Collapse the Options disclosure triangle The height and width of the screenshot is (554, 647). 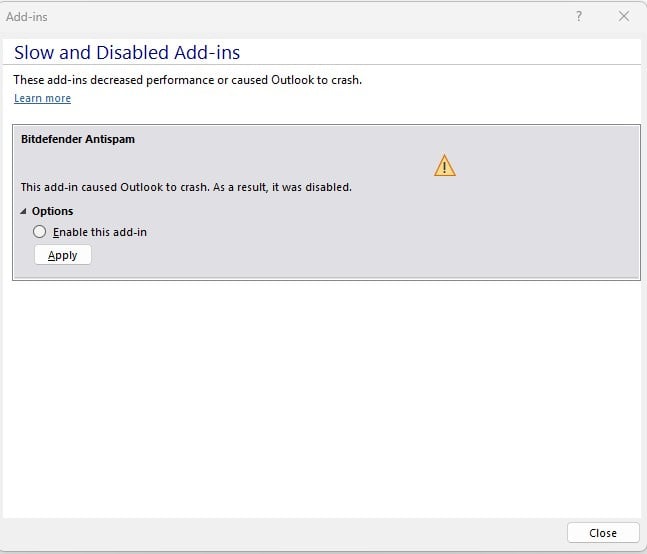[24, 211]
